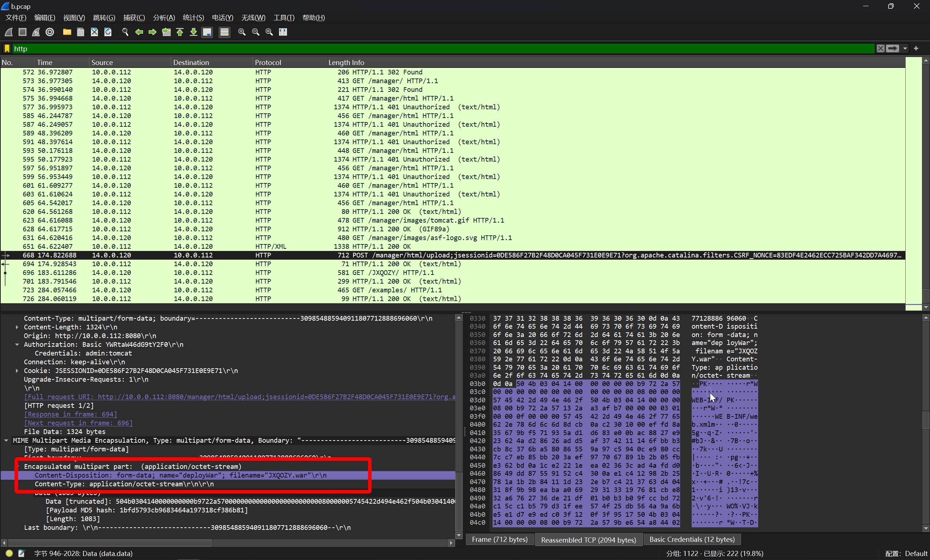Restart the current capture
This screenshot has width=930, height=560.
coord(36,32)
